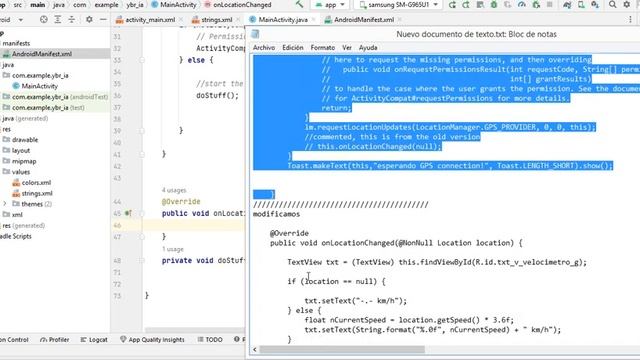Toggle fold marker on doStuff line 48

pyautogui.click(x=142, y=260)
